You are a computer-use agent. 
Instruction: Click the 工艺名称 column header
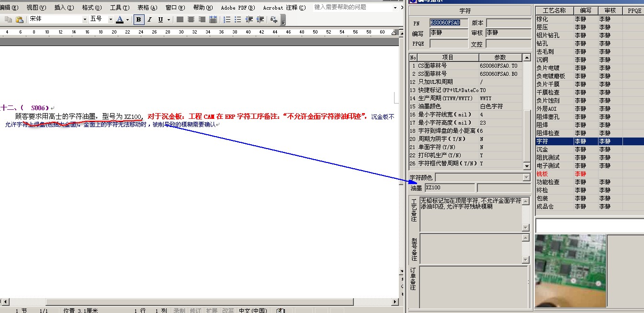click(554, 11)
